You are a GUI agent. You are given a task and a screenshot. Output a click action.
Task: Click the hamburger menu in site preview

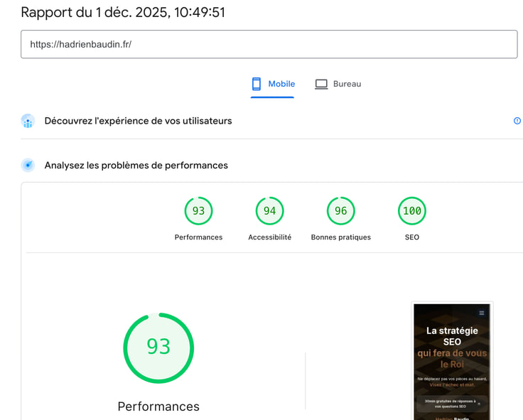coord(482,313)
